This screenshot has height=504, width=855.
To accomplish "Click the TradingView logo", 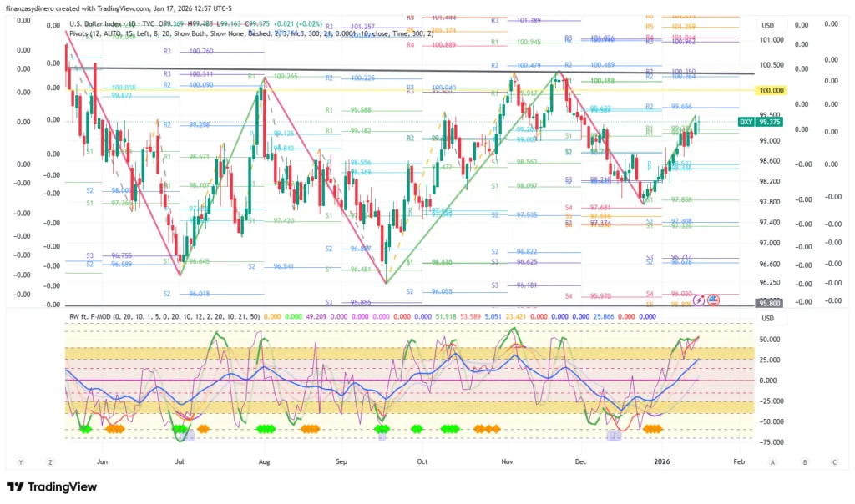I will tap(48, 487).
